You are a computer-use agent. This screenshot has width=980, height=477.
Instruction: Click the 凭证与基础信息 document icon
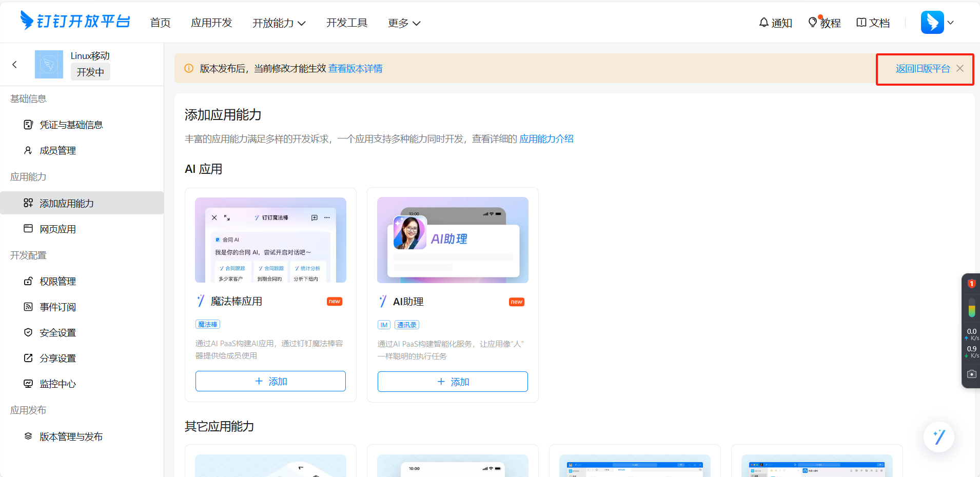[28, 125]
